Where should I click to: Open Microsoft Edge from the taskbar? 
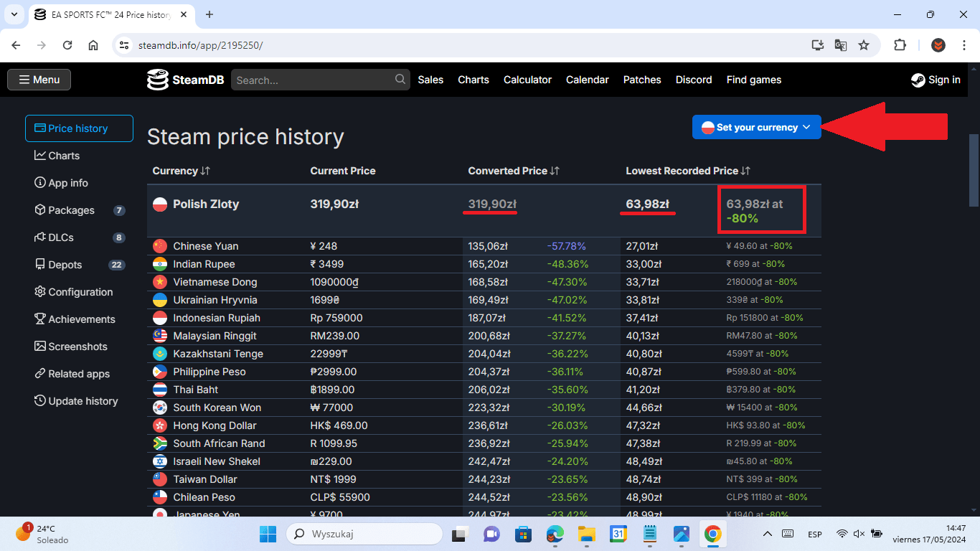pyautogui.click(x=555, y=534)
